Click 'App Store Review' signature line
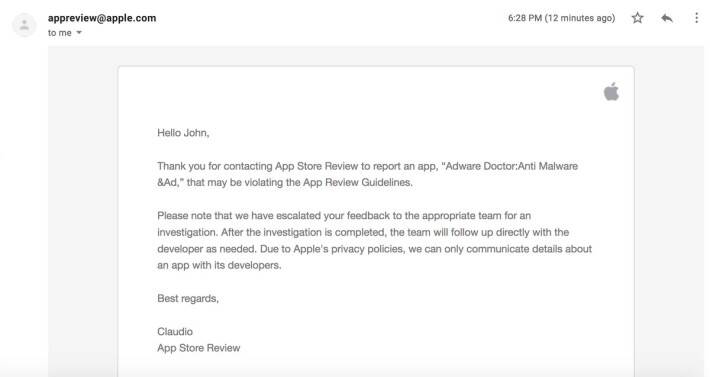The height and width of the screenshot is (377, 710). click(199, 348)
